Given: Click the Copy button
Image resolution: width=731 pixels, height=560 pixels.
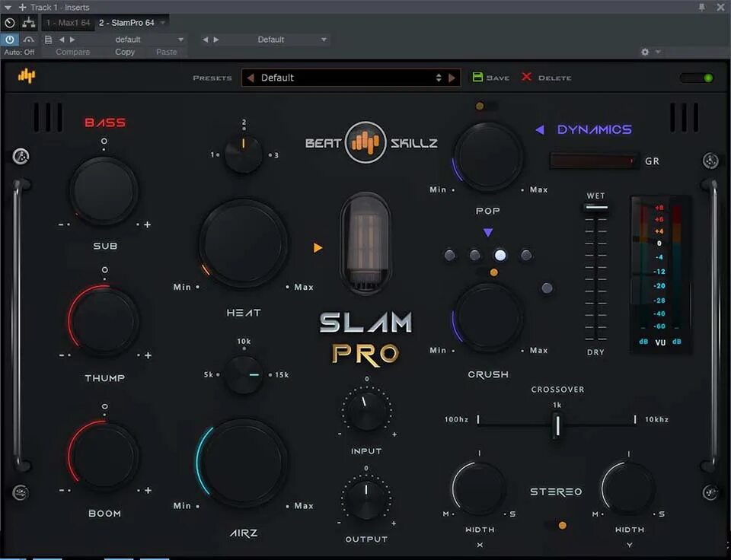Looking at the screenshot, I should tap(125, 52).
